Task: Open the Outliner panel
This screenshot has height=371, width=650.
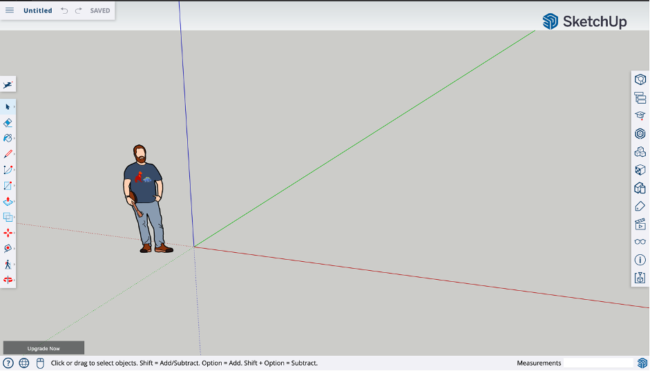Action: coord(640,98)
